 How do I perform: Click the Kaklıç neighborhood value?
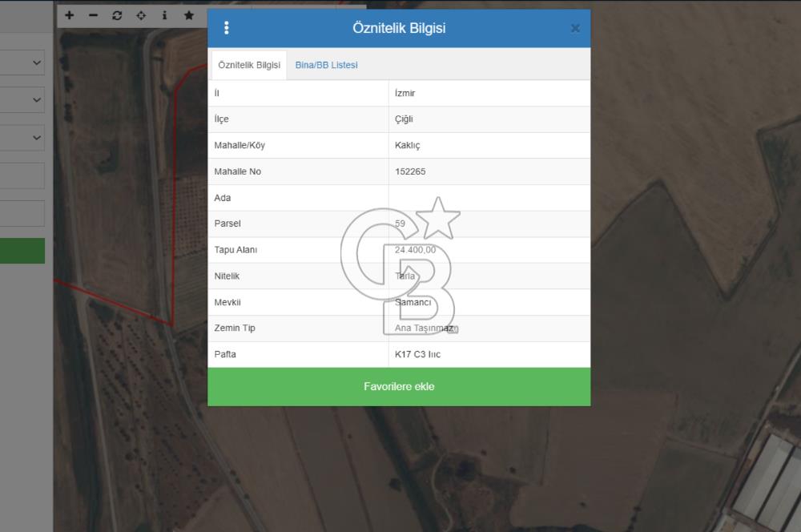407,145
